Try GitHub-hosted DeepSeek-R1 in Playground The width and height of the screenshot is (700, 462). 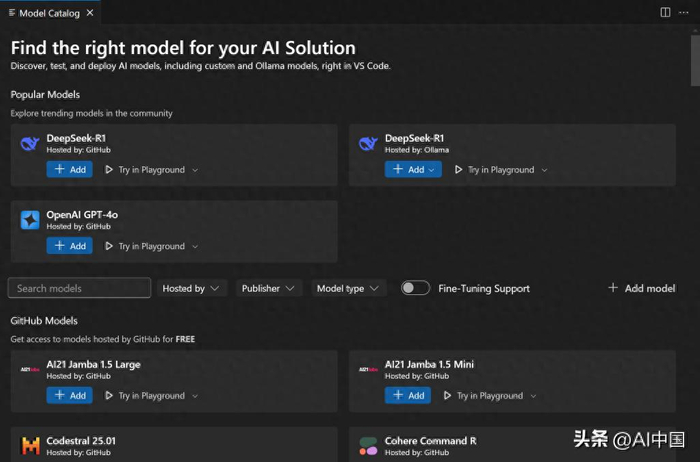150,170
